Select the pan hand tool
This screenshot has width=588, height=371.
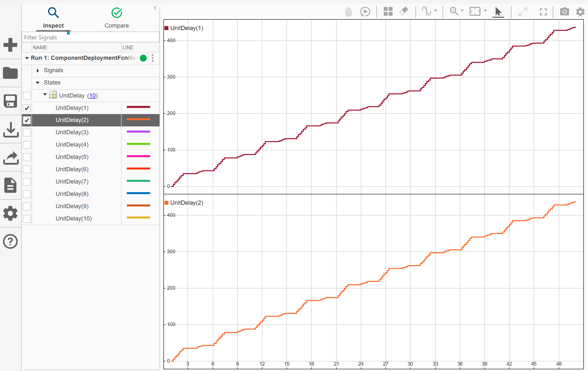point(348,11)
